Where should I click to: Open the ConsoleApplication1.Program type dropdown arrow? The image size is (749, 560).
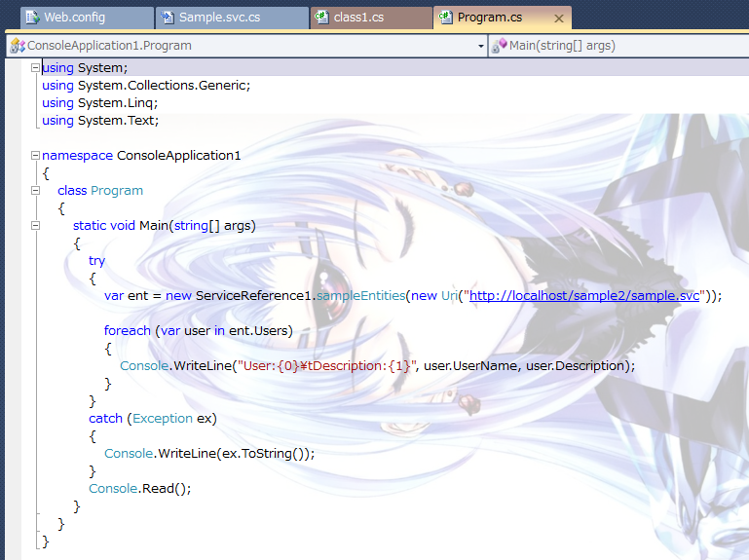click(x=481, y=46)
